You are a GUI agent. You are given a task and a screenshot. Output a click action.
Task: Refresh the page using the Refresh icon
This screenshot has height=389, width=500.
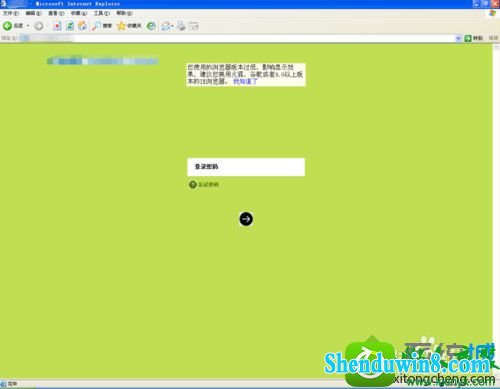tap(70, 26)
